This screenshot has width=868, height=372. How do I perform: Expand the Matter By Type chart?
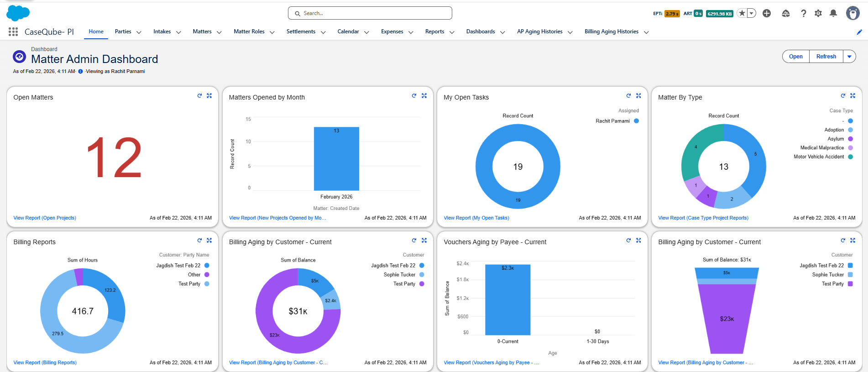click(852, 96)
